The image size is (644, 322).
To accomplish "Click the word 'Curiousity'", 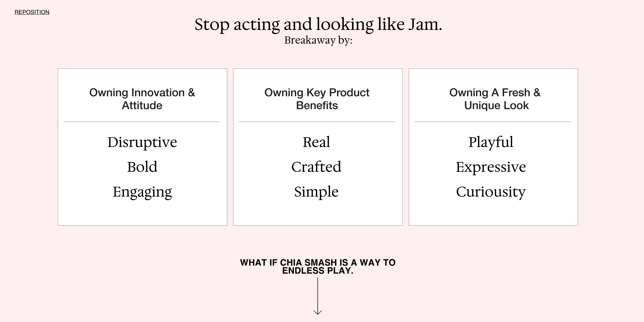I will click(491, 192).
